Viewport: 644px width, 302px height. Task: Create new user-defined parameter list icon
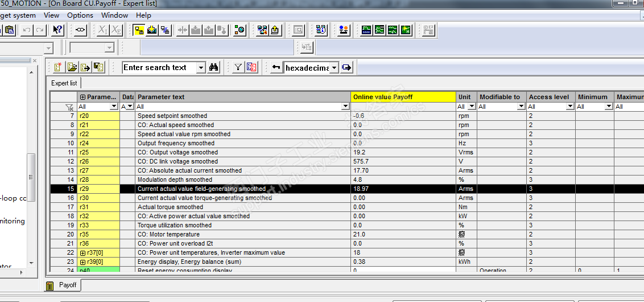click(x=59, y=67)
